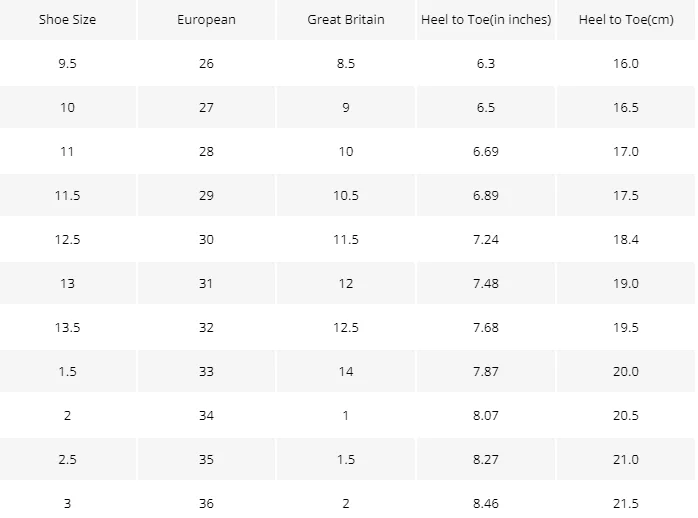Click European size 29 cell
This screenshot has width=698, height=518.
point(206,196)
